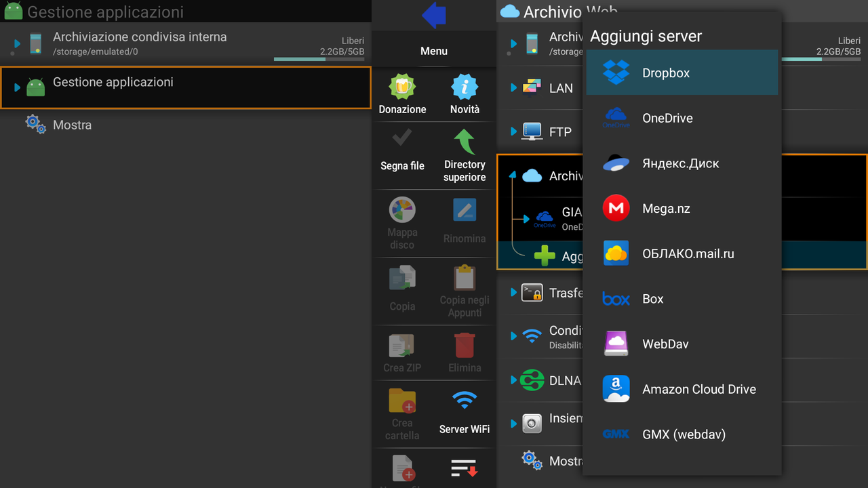Open WiFi sharing icon in right pane
Viewport: 868px width, 488px height.
(532, 335)
